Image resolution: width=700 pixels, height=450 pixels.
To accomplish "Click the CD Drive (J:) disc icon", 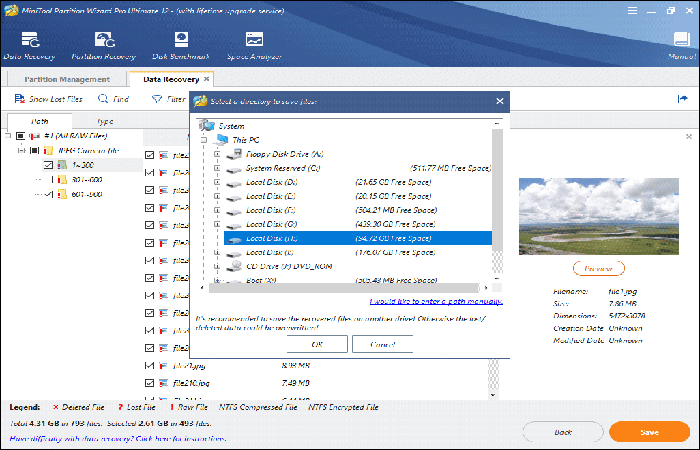I will 233,267.
